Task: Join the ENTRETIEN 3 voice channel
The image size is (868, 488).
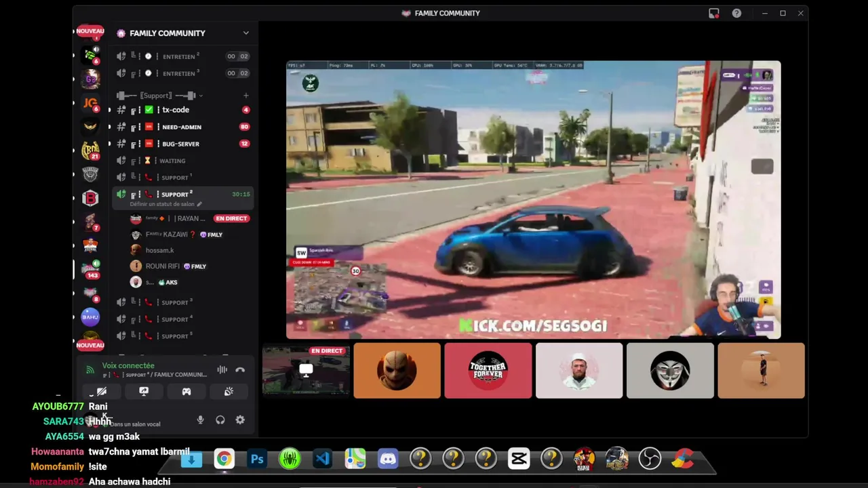Action: coord(183,73)
